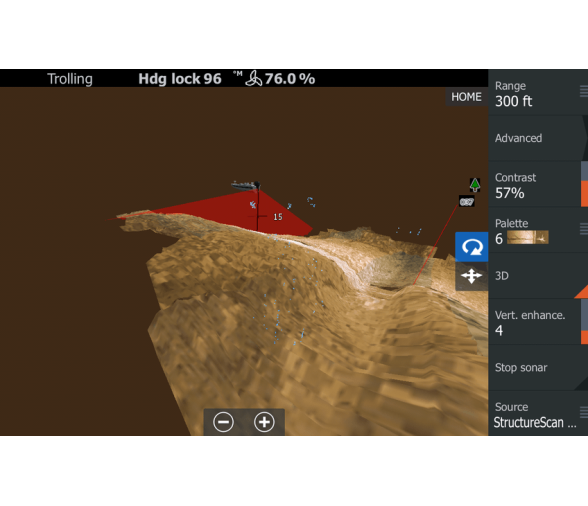Viewport: 588px width, 506px height.
Task: Open the Source StructureScan dropdown
Action: point(538,414)
